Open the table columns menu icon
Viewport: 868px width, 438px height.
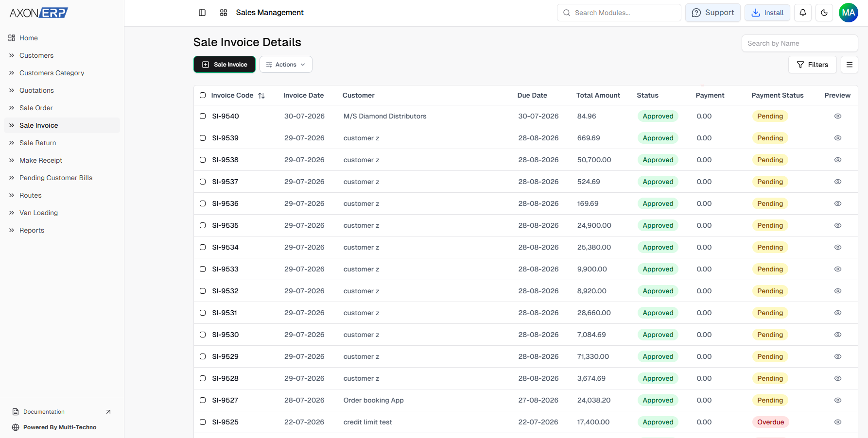(x=850, y=65)
